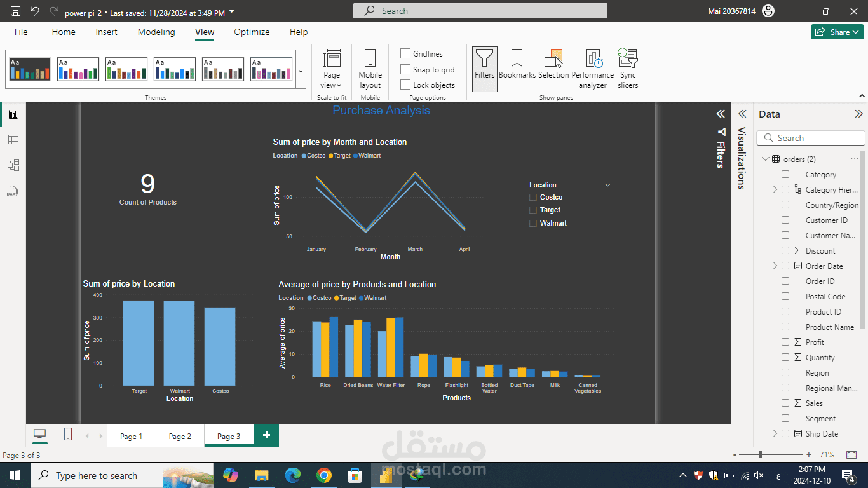Open the file name dropdown in the title bar

(231, 12)
